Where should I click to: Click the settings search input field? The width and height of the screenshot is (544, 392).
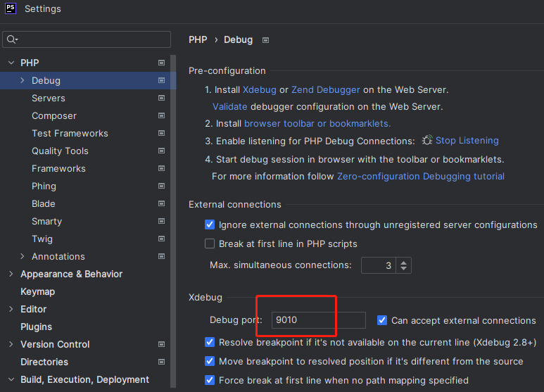(87, 39)
